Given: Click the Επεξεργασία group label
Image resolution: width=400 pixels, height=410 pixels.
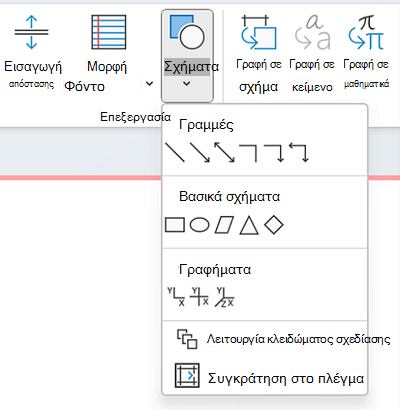Looking at the screenshot, I should [135, 117].
